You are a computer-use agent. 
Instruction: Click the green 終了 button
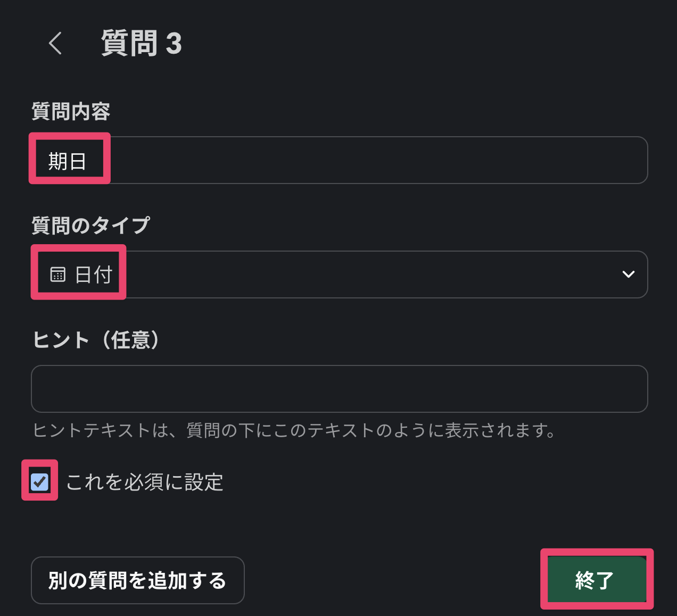(x=596, y=579)
